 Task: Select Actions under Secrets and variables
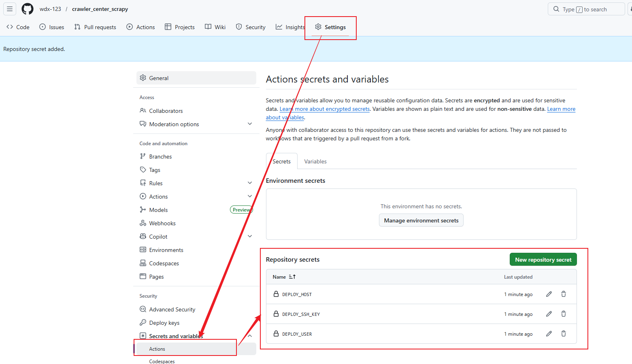tap(196, 349)
